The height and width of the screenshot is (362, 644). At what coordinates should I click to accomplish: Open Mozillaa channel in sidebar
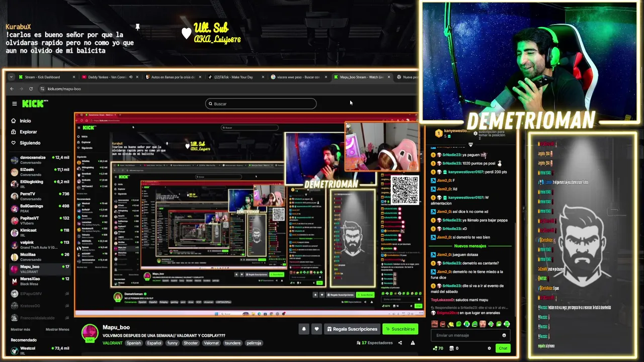pyautogui.click(x=40, y=257)
